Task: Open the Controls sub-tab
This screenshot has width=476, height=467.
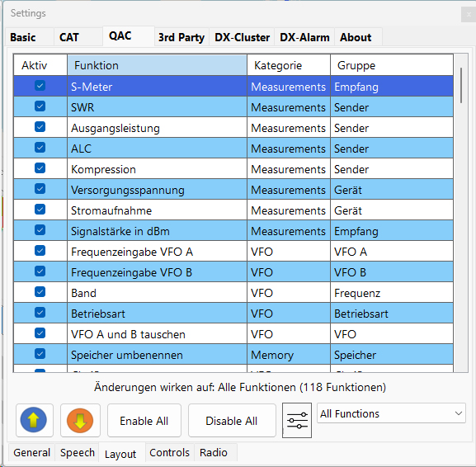Action: [x=169, y=453]
